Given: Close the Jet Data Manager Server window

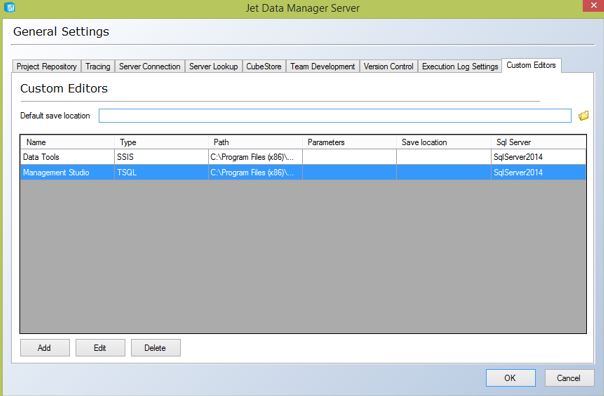Looking at the screenshot, I should click(593, 6).
